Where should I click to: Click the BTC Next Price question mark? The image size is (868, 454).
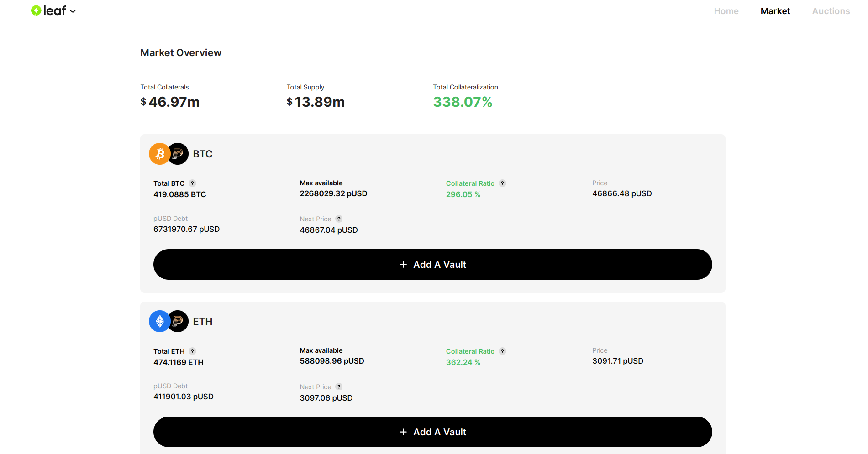pyautogui.click(x=339, y=219)
